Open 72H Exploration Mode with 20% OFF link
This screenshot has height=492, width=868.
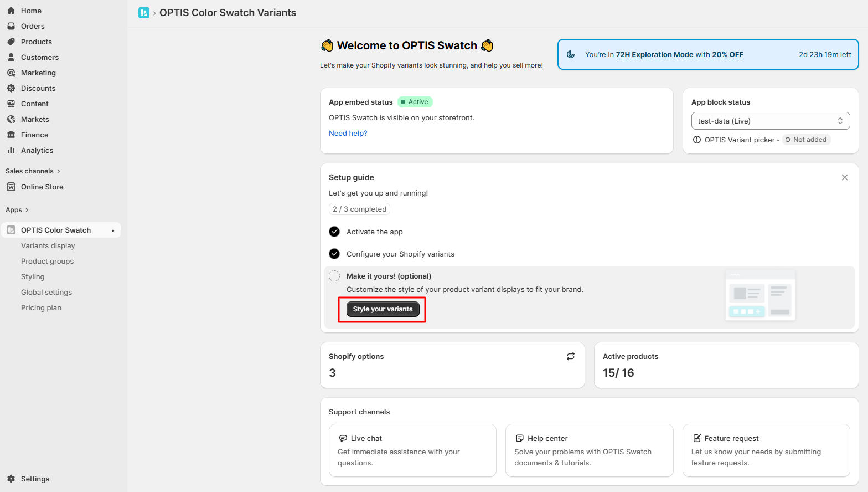[x=680, y=54]
